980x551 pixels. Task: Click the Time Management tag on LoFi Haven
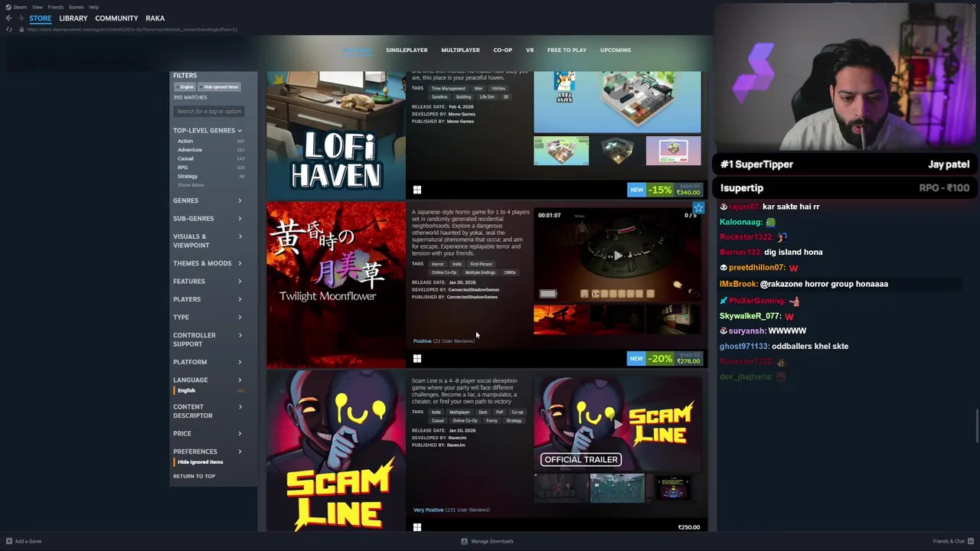[x=448, y=89]
